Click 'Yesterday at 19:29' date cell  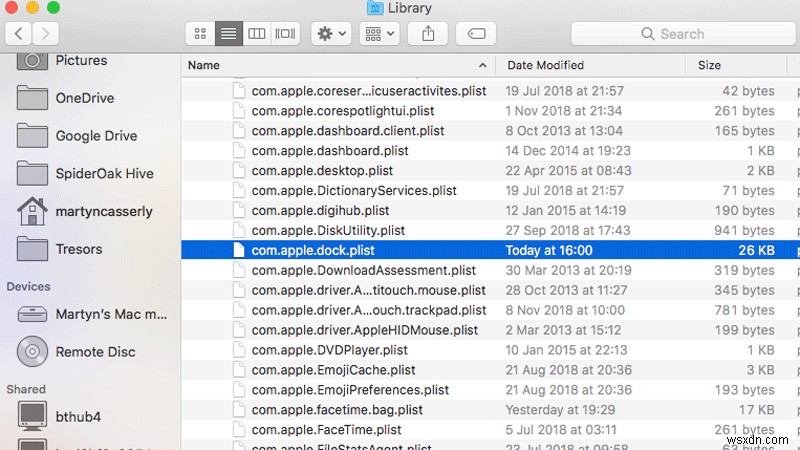pyautogui.click(x=560, y=409)
